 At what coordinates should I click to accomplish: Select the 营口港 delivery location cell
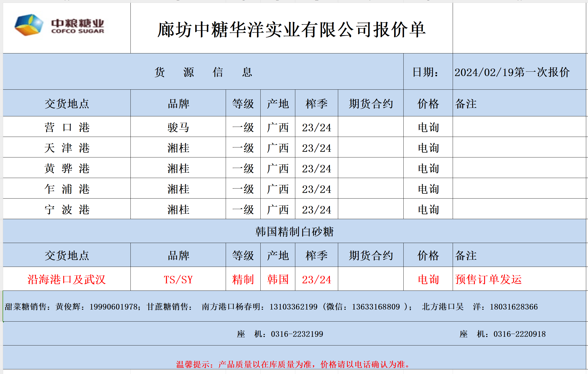(67, 127)
